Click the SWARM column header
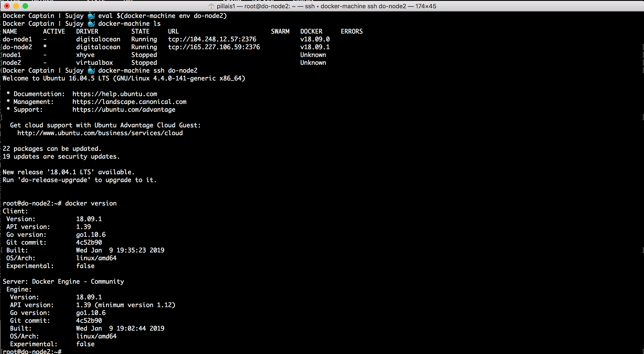Image resolution: width=644 pixels, height=354 pixels. 280,31
